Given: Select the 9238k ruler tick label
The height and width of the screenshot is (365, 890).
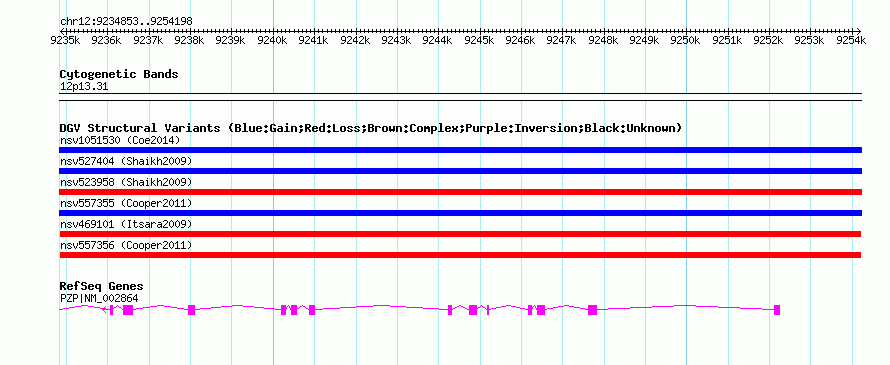Looking at the screenshot, I should [190, 40].
